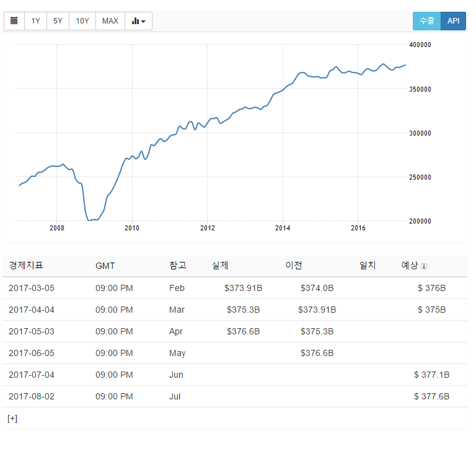
Task: Switch chart to 5Y range
Action: click(58, 21)
